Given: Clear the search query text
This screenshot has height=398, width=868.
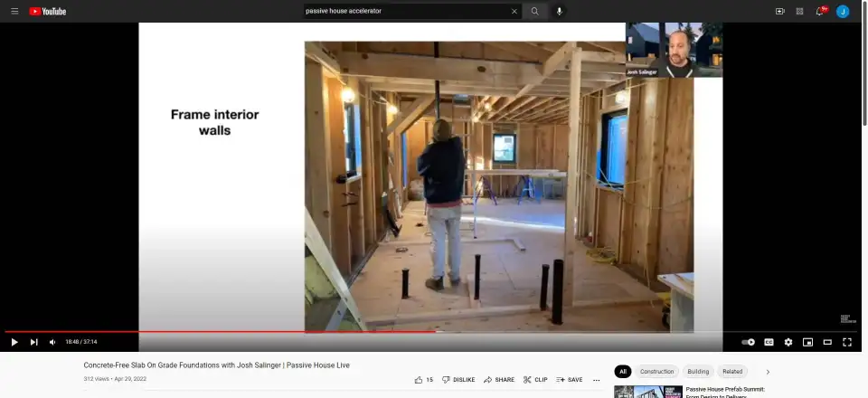Looking at the screenshot, I should [x=514, y=11].
